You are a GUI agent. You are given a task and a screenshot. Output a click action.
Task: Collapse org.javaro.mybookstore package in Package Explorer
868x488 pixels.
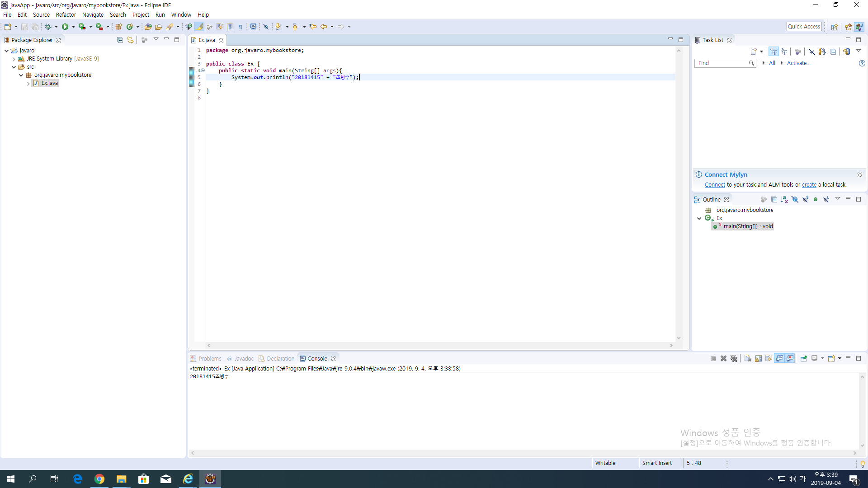point(21,75)
